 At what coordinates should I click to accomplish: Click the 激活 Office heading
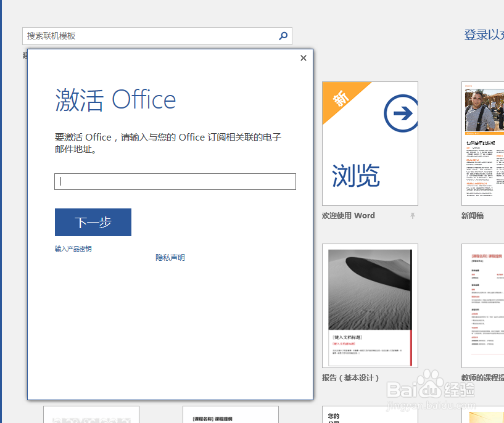115,101
